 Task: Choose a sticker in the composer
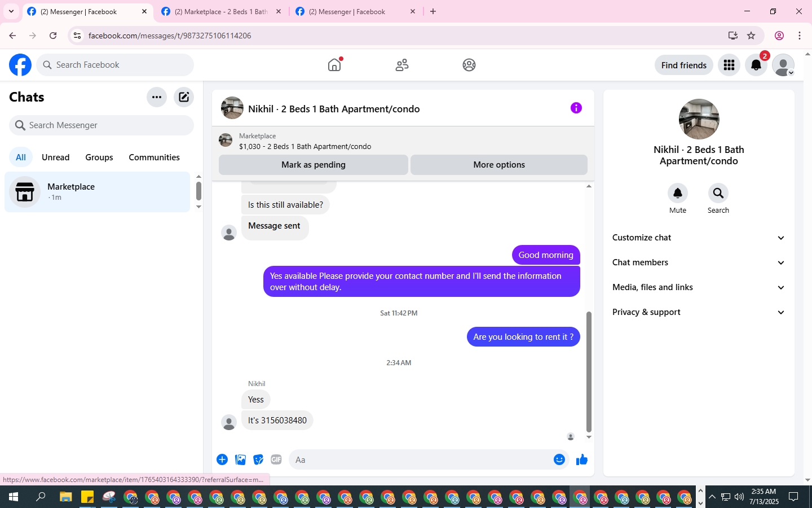pyautogui.click(x=258, y=459)
